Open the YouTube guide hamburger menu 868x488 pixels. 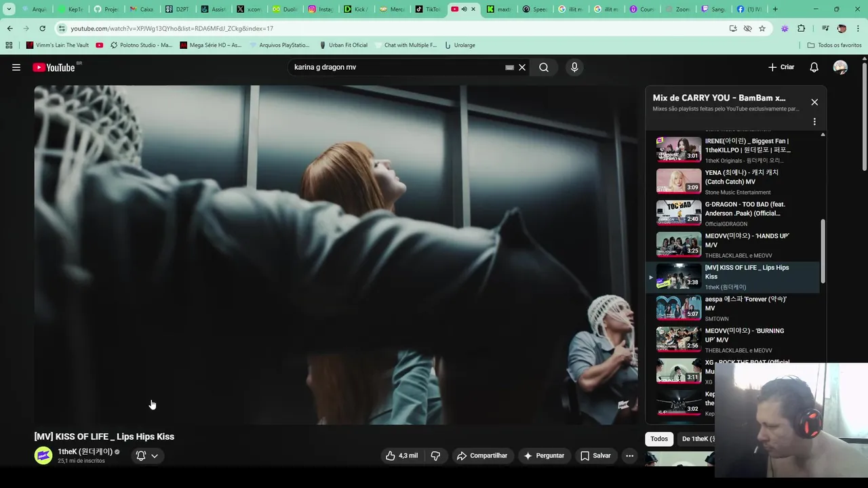[16, 67]
